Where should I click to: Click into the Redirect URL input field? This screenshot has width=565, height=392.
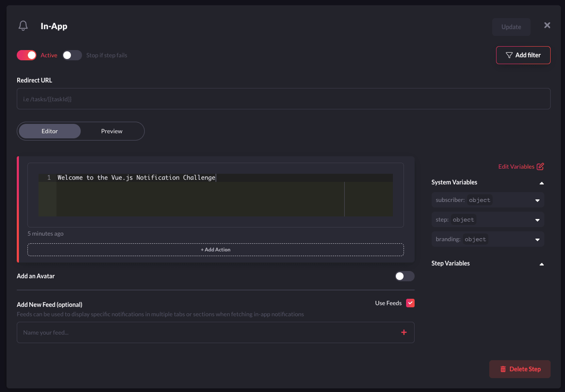tap(283, 99)
